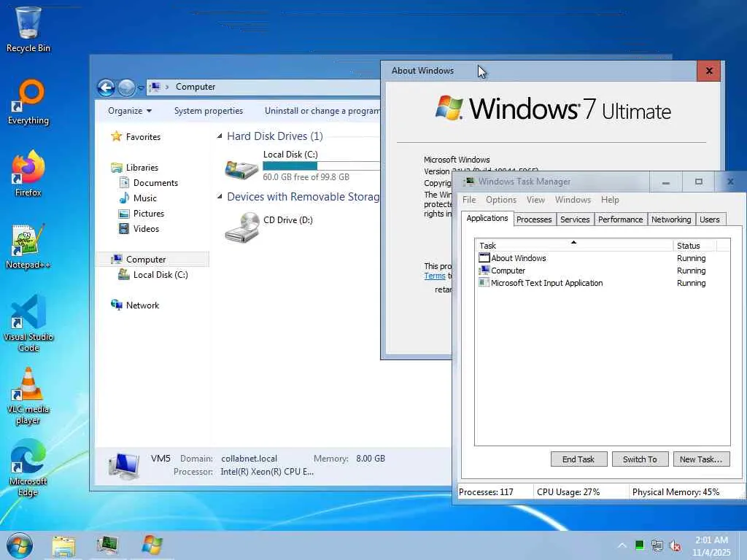The height and width of the screenshot is (560, 747).
Task: Click the Computer address bar field
Action: (263, 87)
